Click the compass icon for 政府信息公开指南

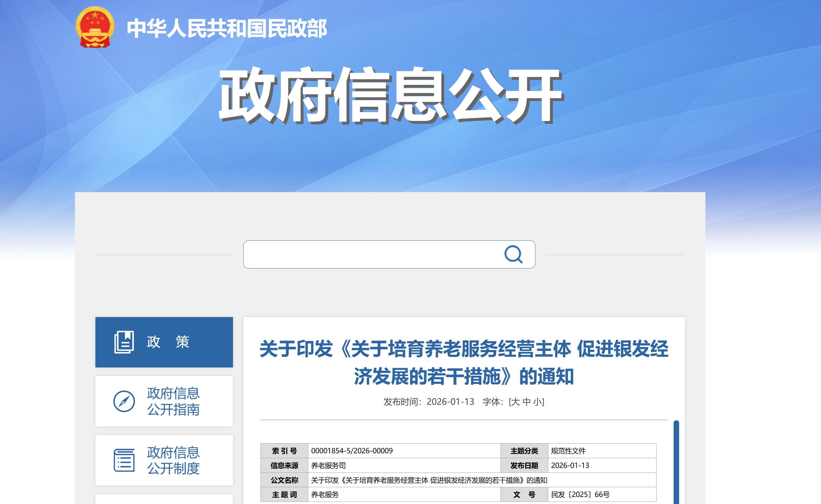point(124,401)
